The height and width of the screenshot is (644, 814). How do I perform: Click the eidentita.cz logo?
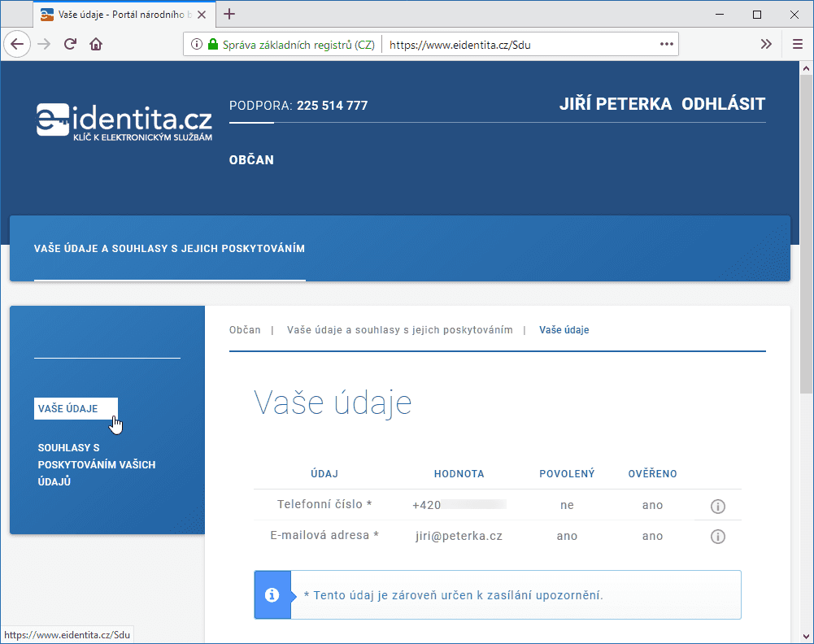(x=124, y=121)
